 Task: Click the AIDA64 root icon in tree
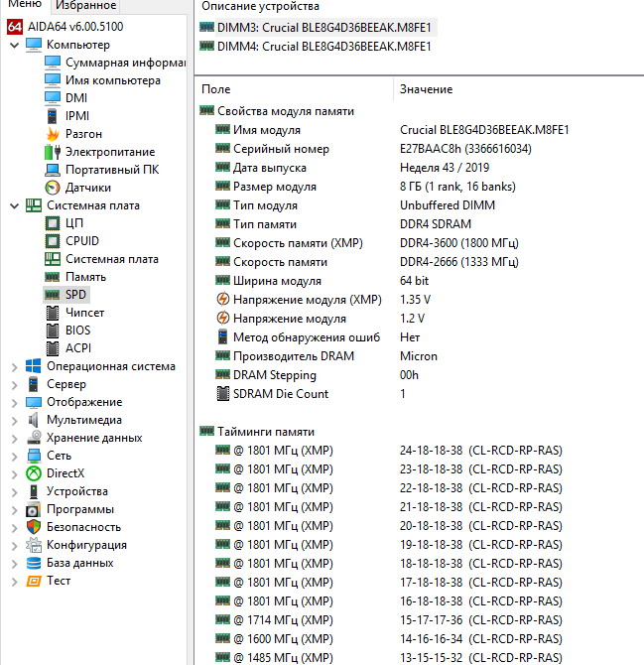click(15, 27)
